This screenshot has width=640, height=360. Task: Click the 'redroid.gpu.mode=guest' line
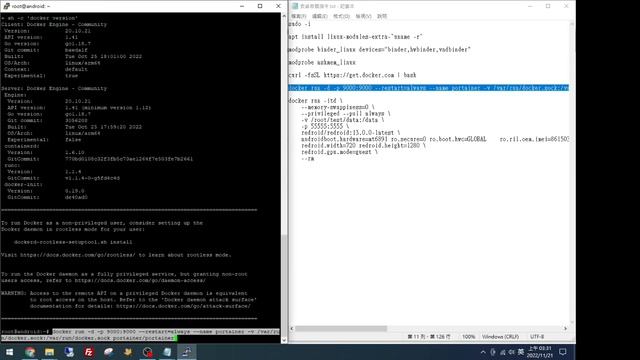pos(339,152)
